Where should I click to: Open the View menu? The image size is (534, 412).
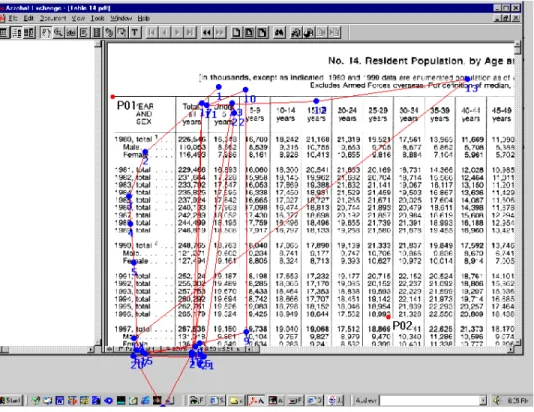click(x=78, y=18)
